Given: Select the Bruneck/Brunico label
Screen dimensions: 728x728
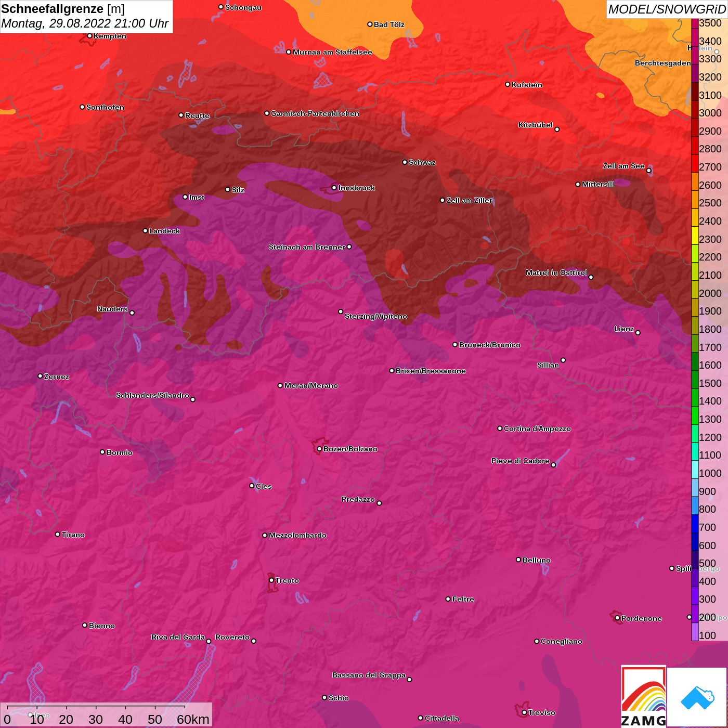Looking at the screenshot, I should pos(490,345).
